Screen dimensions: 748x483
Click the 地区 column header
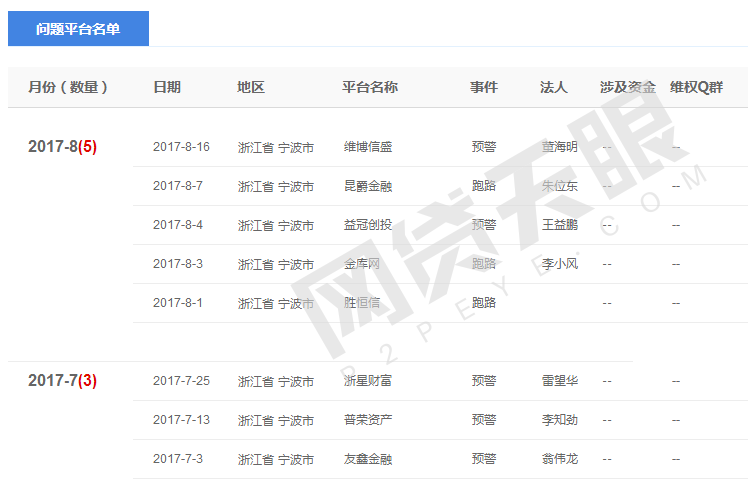click(x=251, y=87)
